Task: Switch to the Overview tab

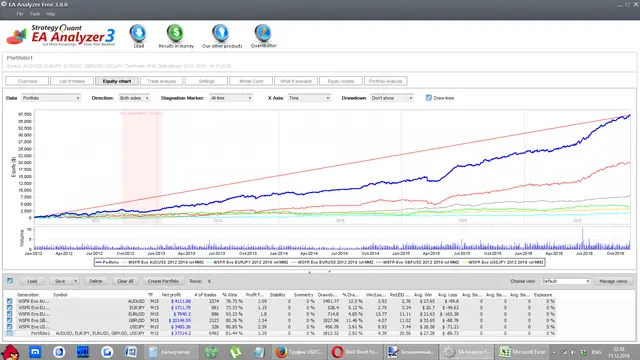Action: click(27, 81)
